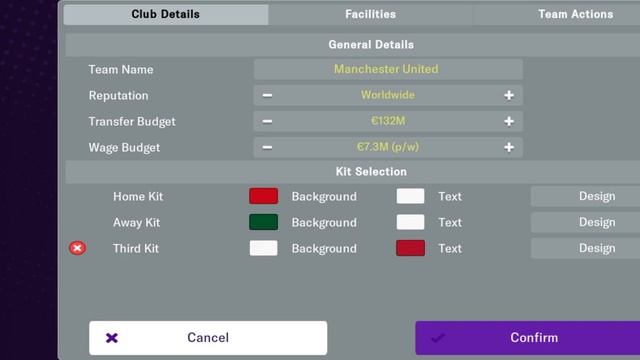Reduce the Wage Budget with minus icon
640x360 pixels.
(267, 147)
